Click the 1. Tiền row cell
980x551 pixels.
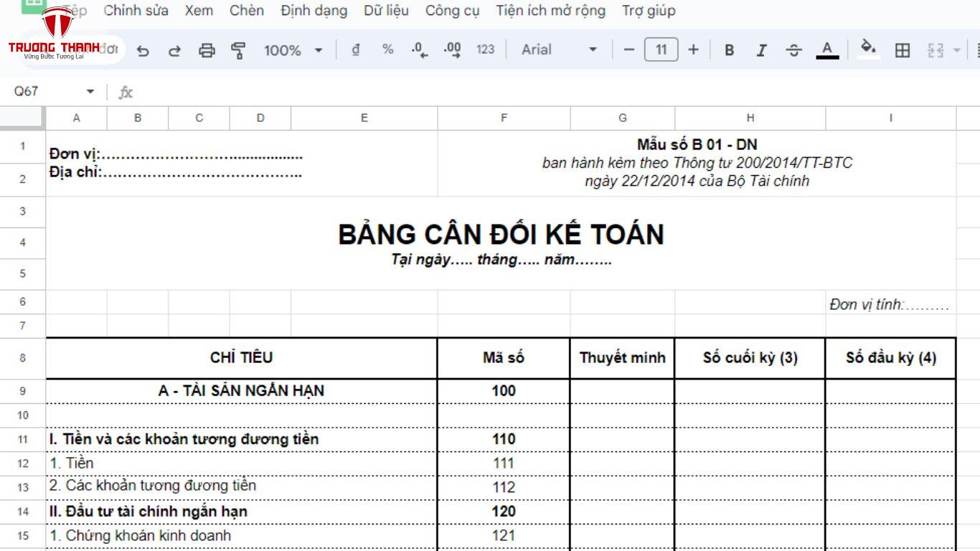click(x=242, y=463)
